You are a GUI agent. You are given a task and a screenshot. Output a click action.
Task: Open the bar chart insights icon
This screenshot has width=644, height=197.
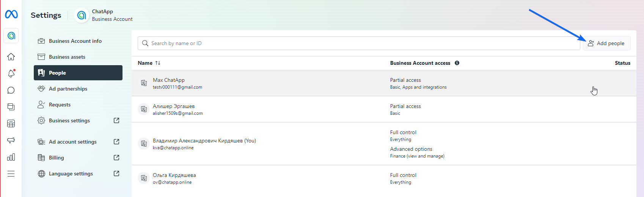point(11,157)
